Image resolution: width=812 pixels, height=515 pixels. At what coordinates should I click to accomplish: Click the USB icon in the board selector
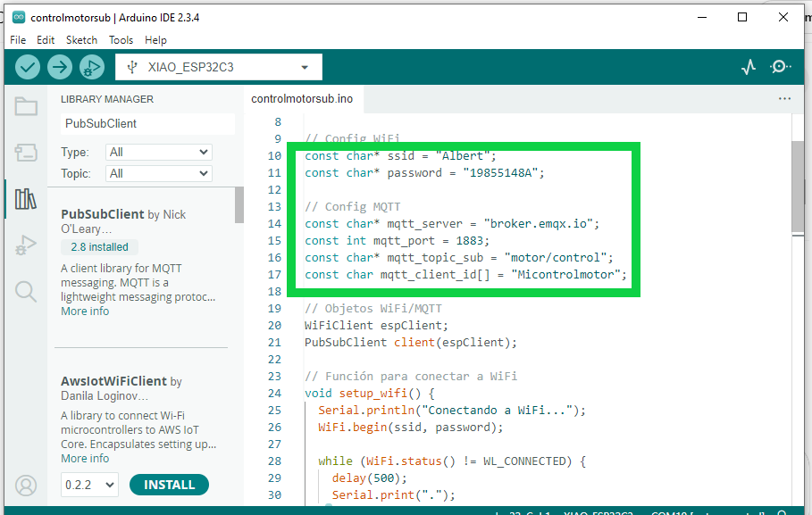pyautogui.click(x=132, y=67)
